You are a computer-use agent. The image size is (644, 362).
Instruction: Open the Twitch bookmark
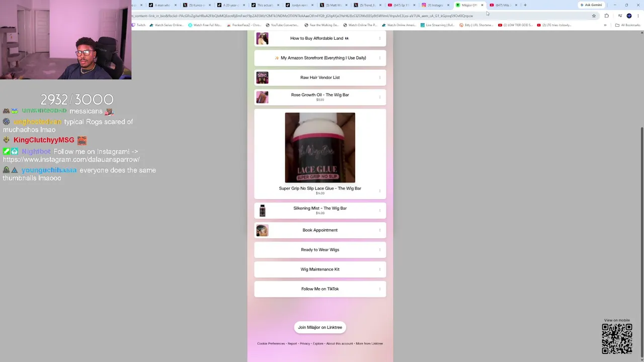point(139,25)
